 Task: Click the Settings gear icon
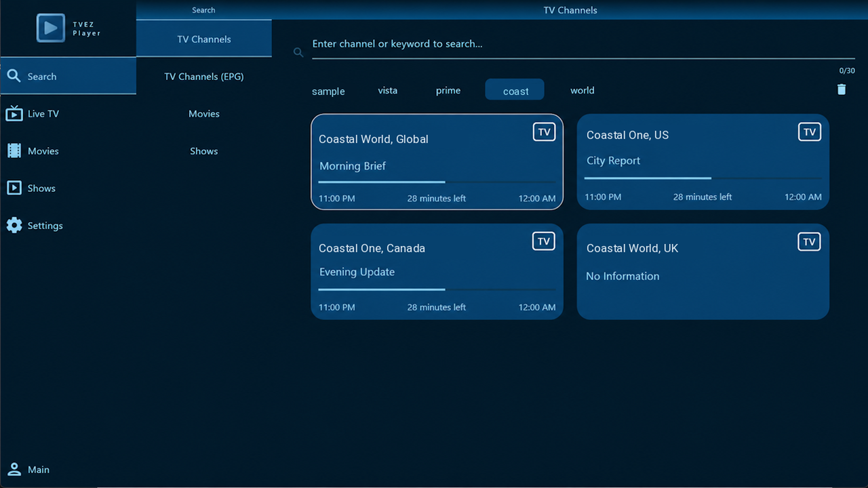(x=14, y=225)
